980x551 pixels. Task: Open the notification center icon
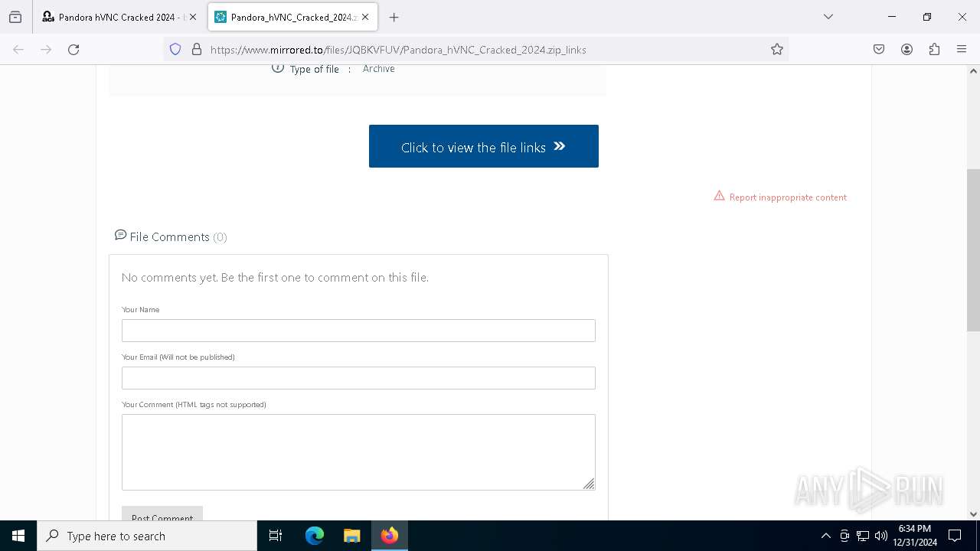(955, 536)
